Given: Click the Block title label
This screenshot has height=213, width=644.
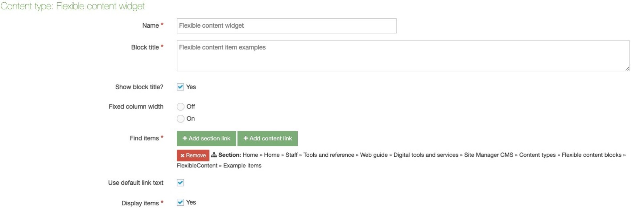Looking at the screenshot, I should coord(145,47).
